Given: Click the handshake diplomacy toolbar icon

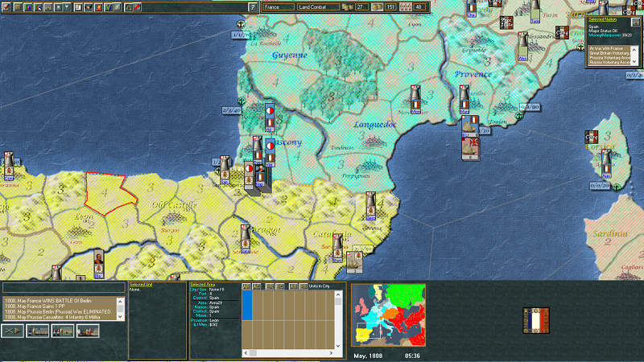Looking at the screenshot, I should (88, 7).
